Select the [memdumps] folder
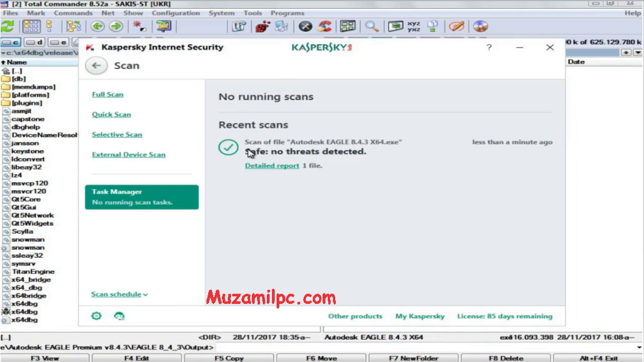The height and width of the screenshot is (362, 644). [29, 87]
